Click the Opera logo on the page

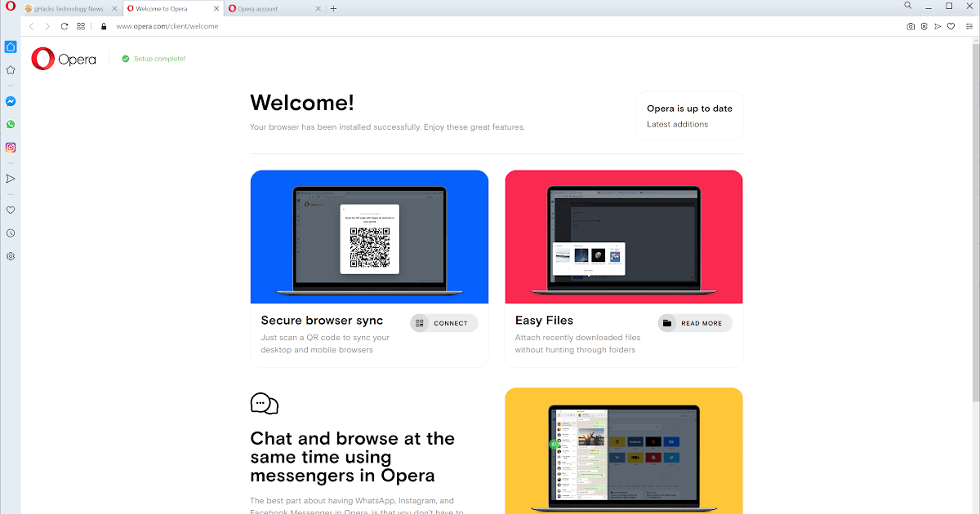coord(64,59)
